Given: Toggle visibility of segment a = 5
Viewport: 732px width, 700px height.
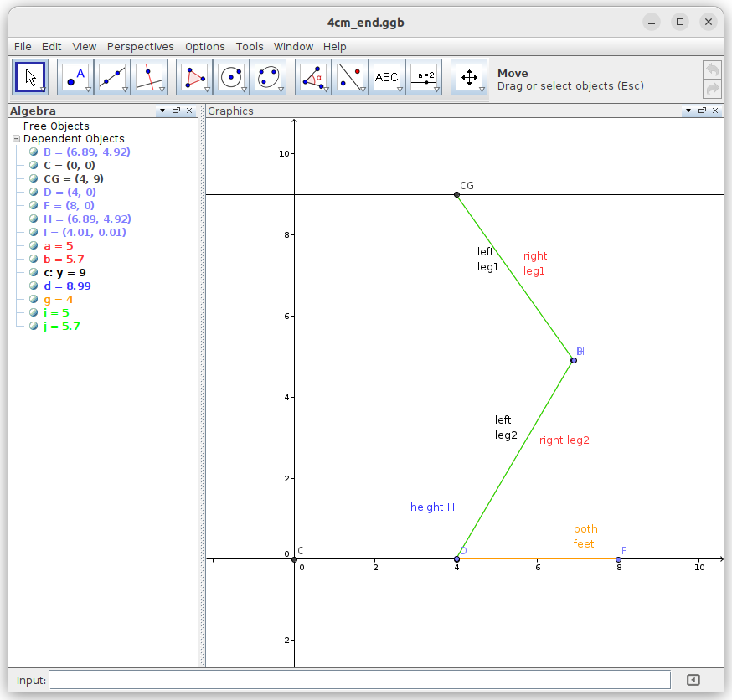Looking at the screenshot, I should [34, 245].
